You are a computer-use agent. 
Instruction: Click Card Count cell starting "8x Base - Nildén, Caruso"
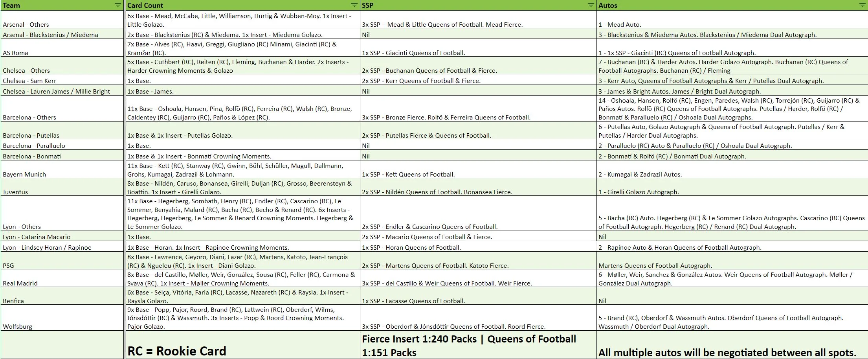click(x=242, y=187)
